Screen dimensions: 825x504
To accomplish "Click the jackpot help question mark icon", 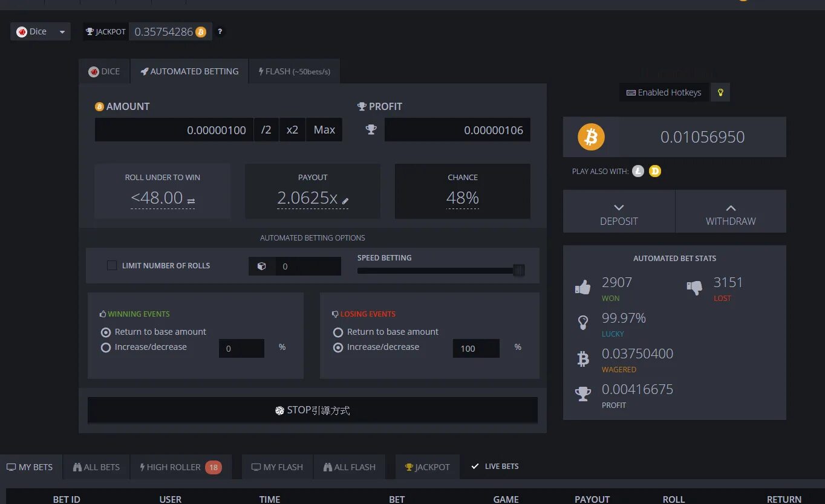I will click(x=220, y=31).
